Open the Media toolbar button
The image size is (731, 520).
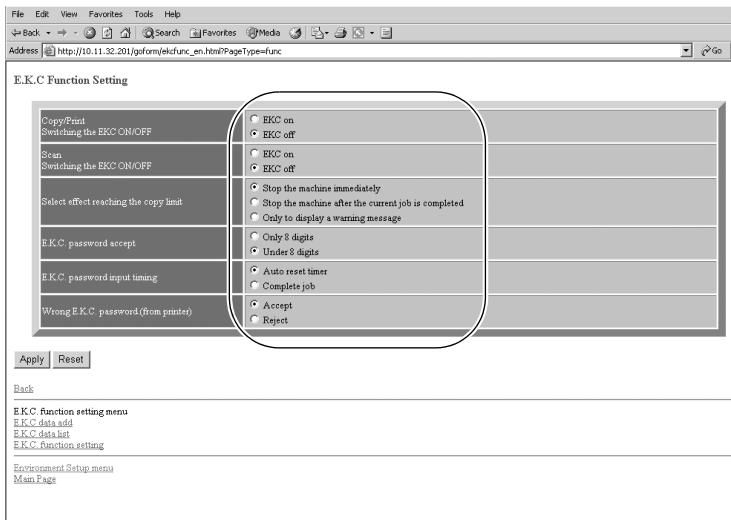(263, 33)
